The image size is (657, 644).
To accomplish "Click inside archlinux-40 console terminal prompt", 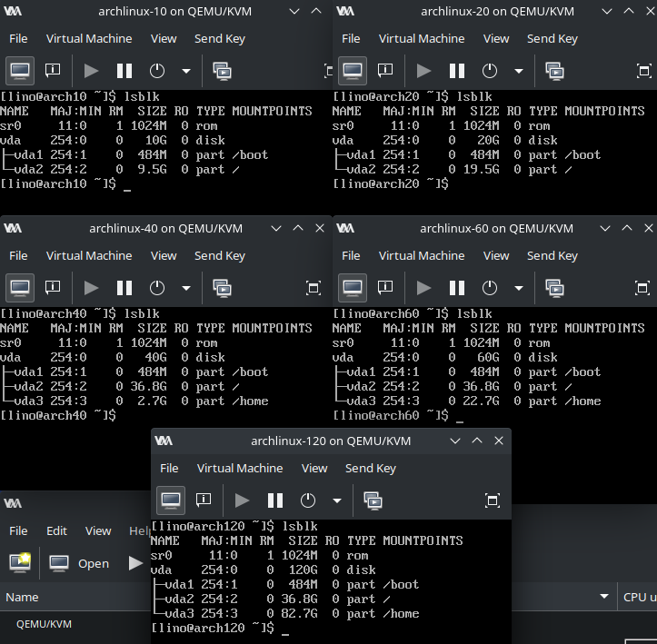I will pos(59,415).
